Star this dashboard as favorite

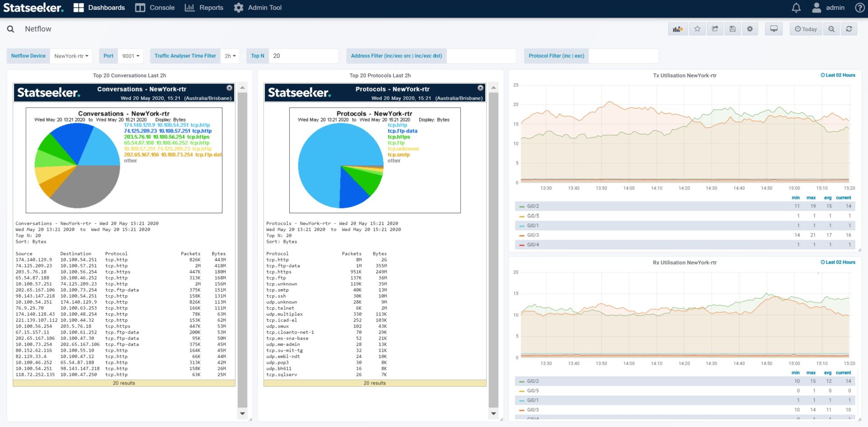697,29
